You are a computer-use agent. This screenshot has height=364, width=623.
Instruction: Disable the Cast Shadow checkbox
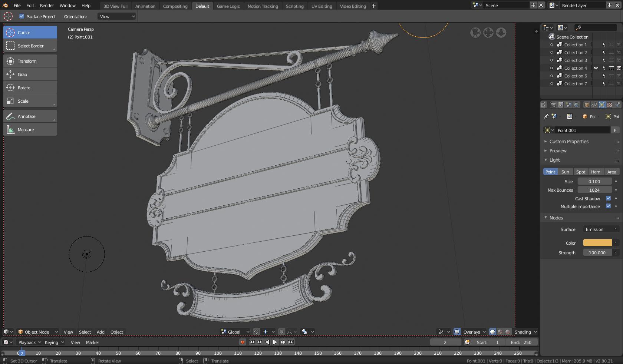pos(608,198)
